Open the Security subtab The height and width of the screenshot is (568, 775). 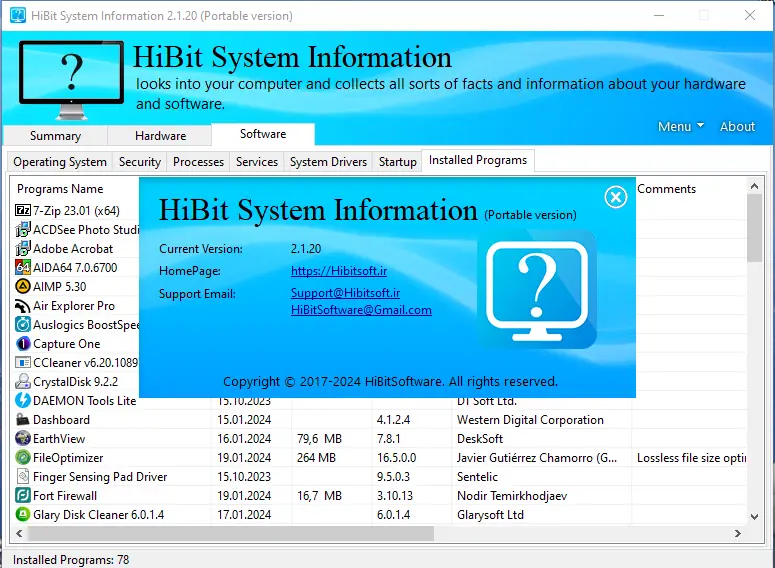pos(140,162)
